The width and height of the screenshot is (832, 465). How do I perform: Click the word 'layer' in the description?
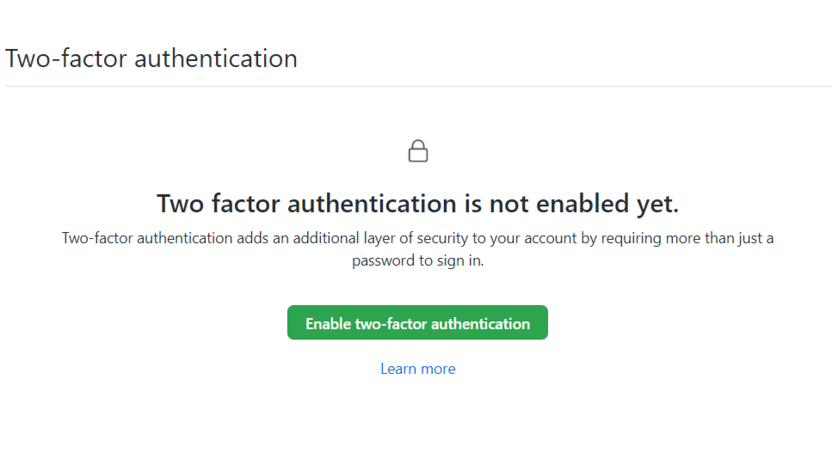pyautogui.click(x=373, y=238)
